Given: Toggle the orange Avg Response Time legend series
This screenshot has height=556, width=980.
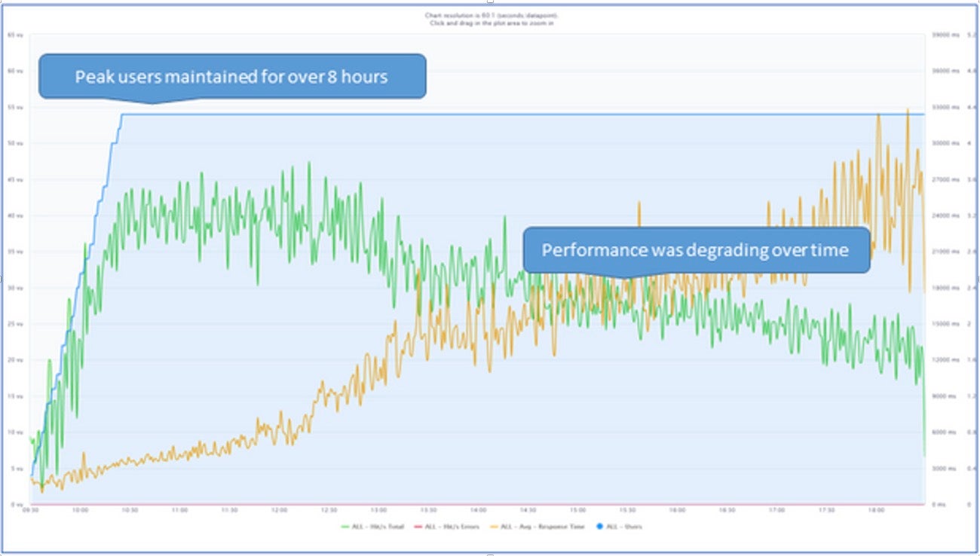Looking at the screenshot, I should (x=537, y=527).
